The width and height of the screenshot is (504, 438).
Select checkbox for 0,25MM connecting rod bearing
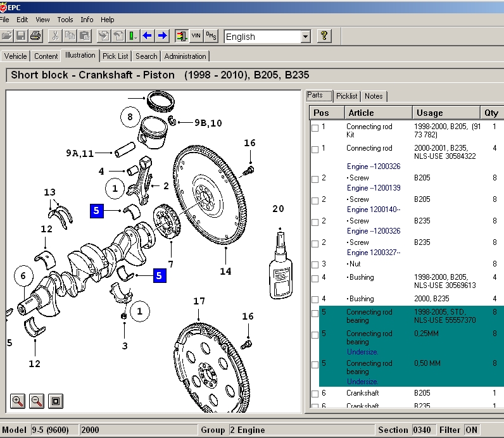pyautogui.click(x=315, y=335)
